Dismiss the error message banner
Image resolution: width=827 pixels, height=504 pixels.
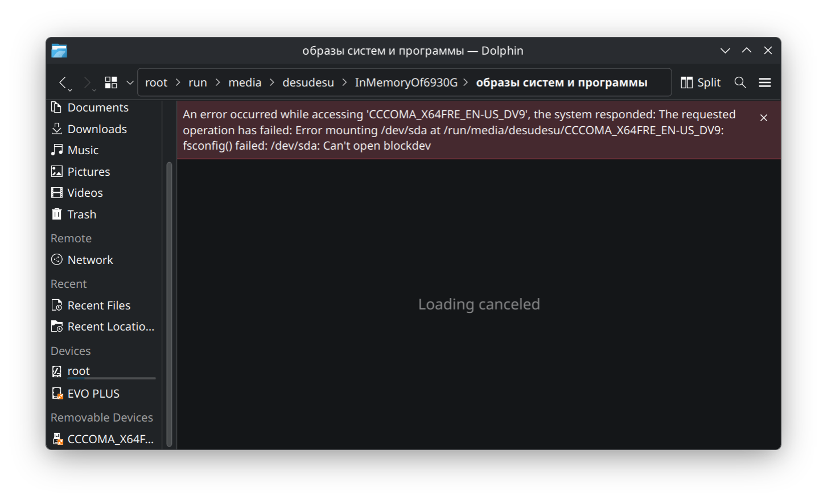click(x=763, y=118)
